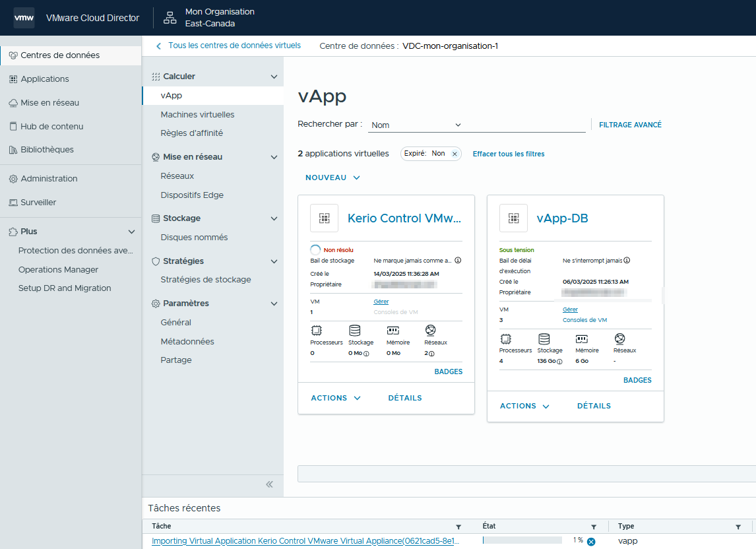
Task: Open Consoles de VM on vApp-DB card
Action: pyautogui.click(x=585, y=320)
